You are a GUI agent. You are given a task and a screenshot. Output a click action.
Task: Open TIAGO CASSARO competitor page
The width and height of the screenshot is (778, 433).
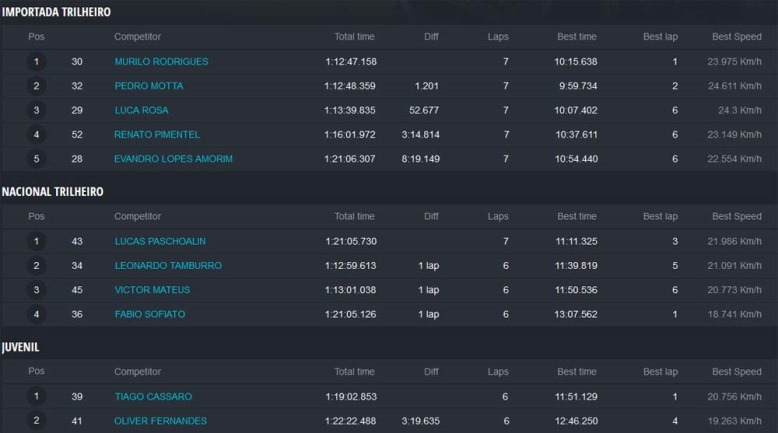[x=153, y=396]
